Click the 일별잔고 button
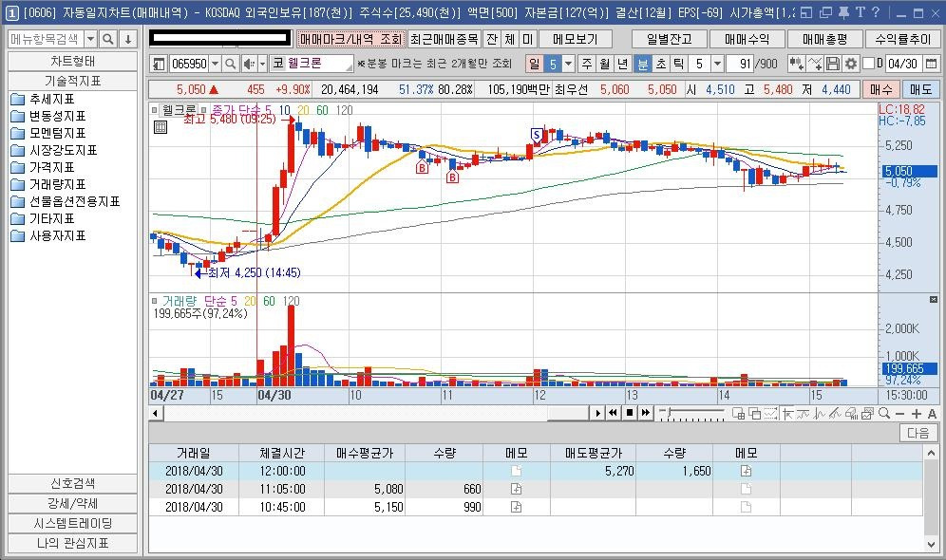Screen dimensions: 946x560 [670, 39]
